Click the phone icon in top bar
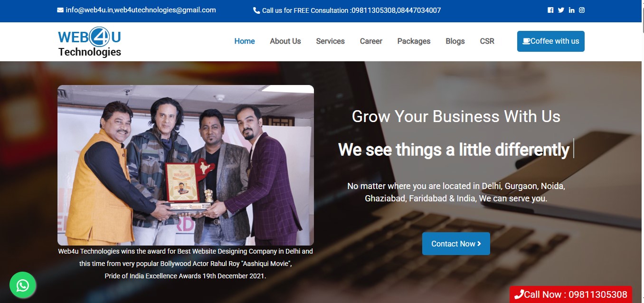Viewport: 644px width, 303px height. (x=256, y=10)
